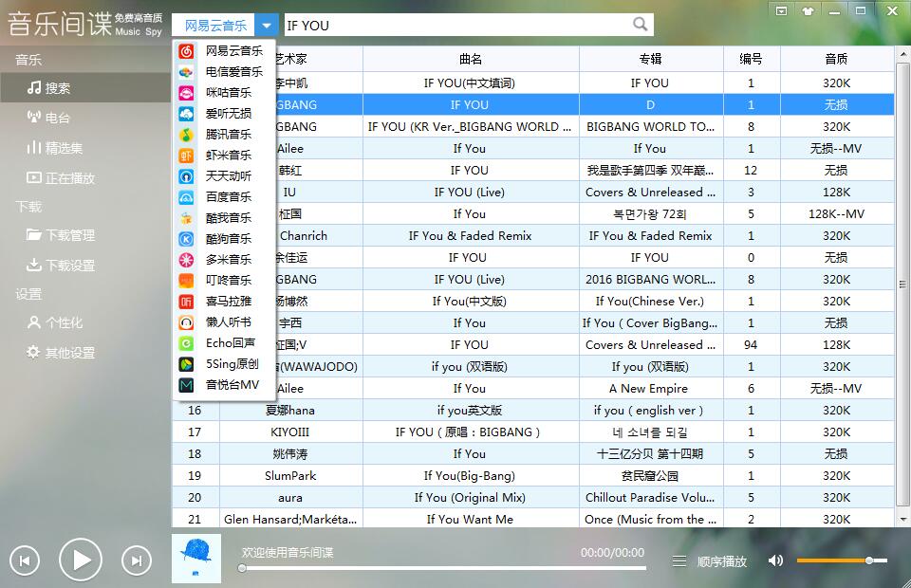Screen dimensions: 911x588
Task: Click scrollbar down arrow of results
Action: [x=902, y=519]
